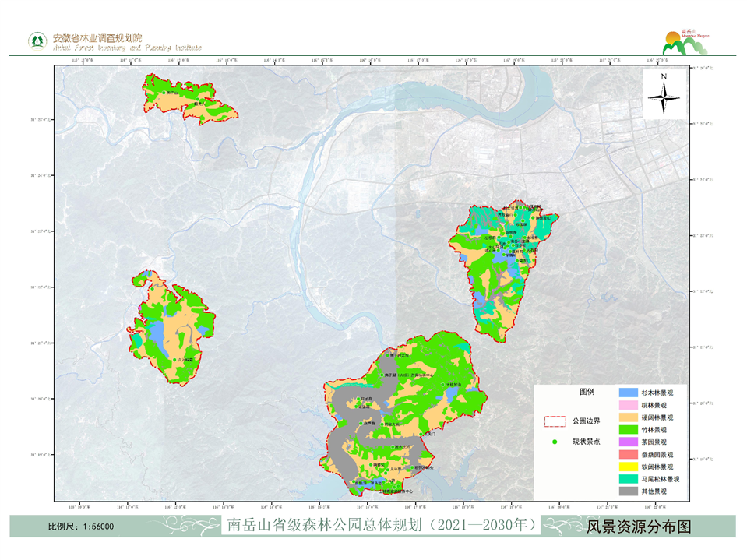Viewport: 747px width, 560px height.
Task: Select the red dashed 公园边界 legend symbol
Action: (555, 421)
